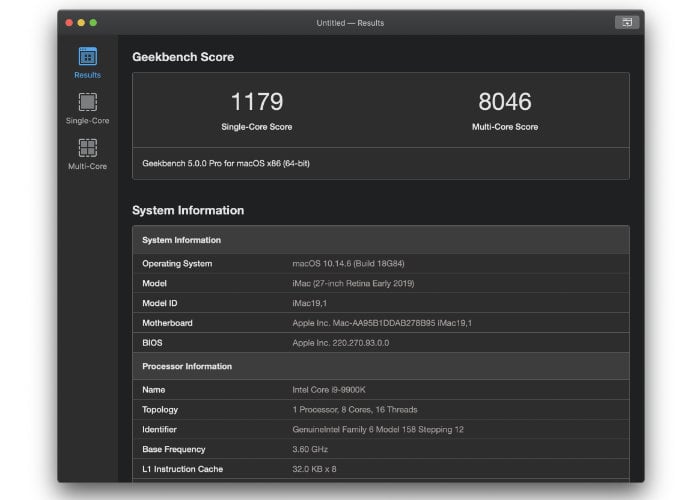Select the multi-core score 8046
The width and height of the screenshot is (700, 500).
505,101
